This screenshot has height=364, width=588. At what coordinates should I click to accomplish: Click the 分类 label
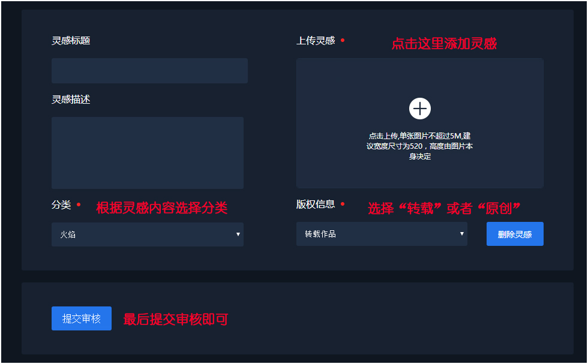click(x=61, y=204)
